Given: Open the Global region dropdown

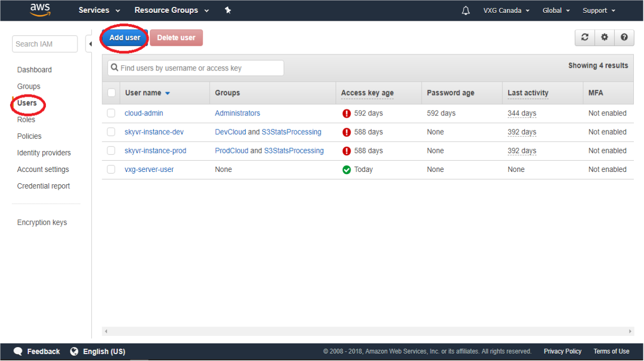Looking at the screenshot, I should click(556, 11).
